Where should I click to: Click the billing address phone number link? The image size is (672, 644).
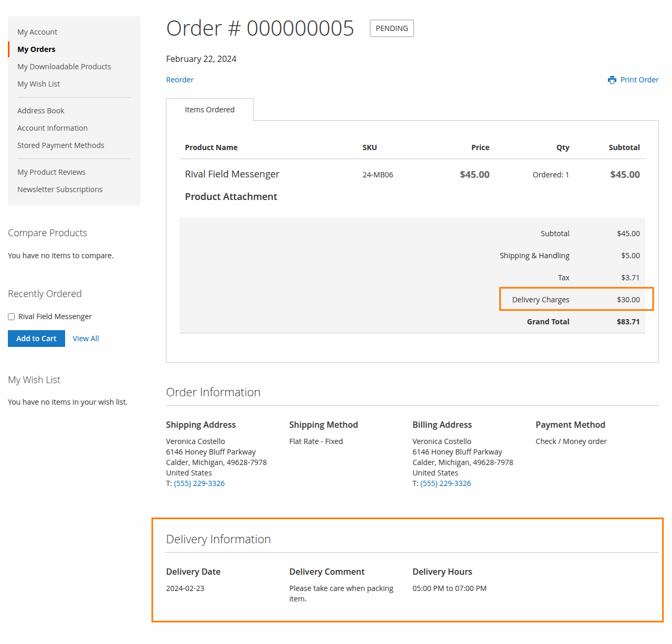click(x=446, y=483)
